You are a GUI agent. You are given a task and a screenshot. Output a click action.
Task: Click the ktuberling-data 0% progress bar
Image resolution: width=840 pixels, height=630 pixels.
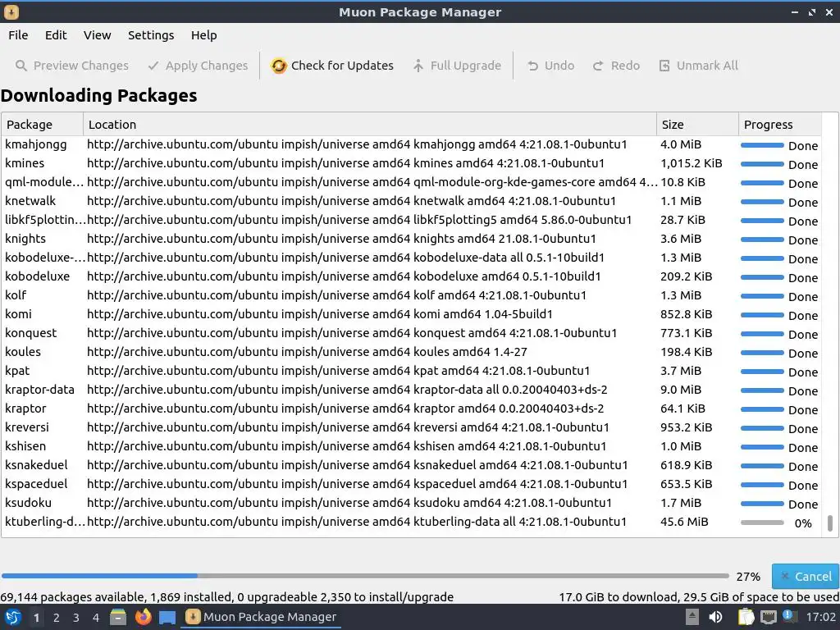[762, 523]
